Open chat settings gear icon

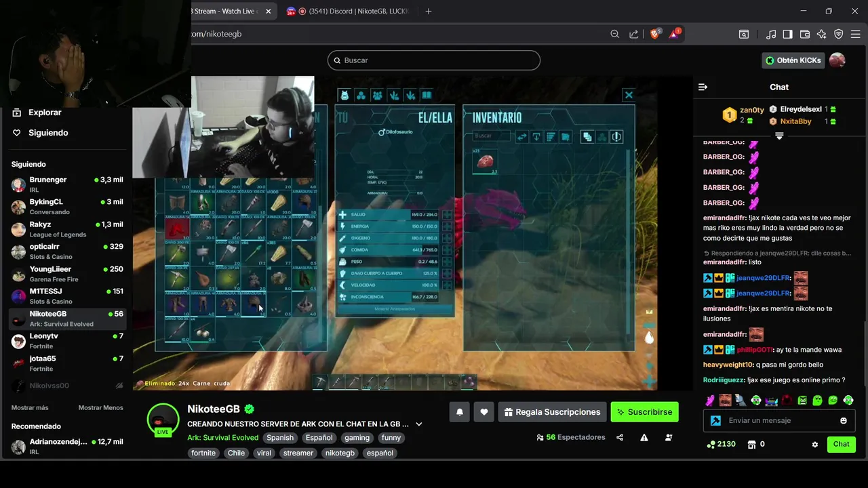tap(815, 445)
